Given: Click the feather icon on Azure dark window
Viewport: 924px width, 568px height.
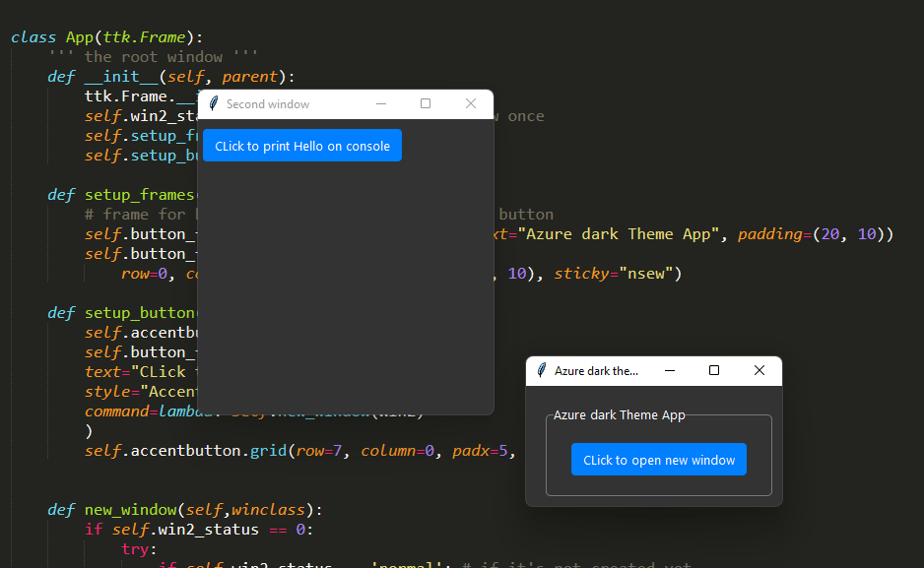Looking at the screenshot, I should tap(541, 370).
